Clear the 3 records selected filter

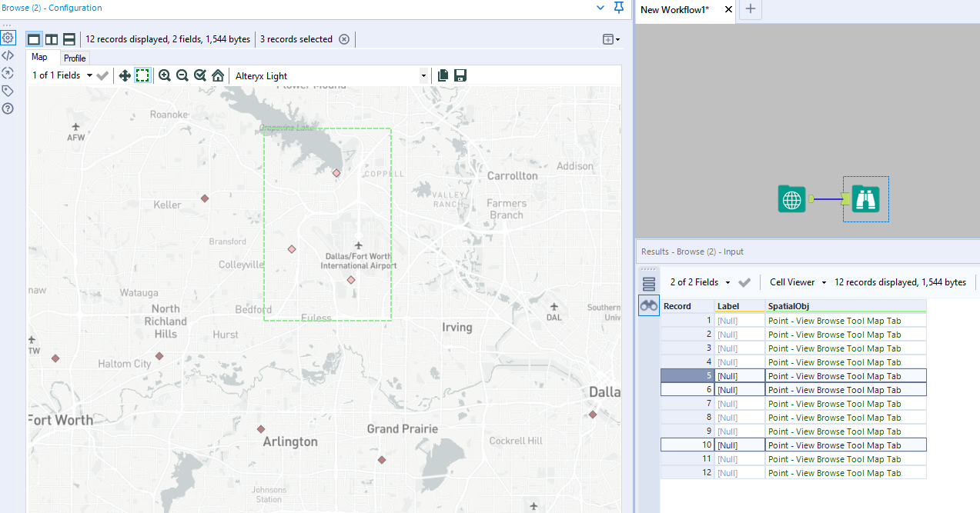[x=343, y=38]
